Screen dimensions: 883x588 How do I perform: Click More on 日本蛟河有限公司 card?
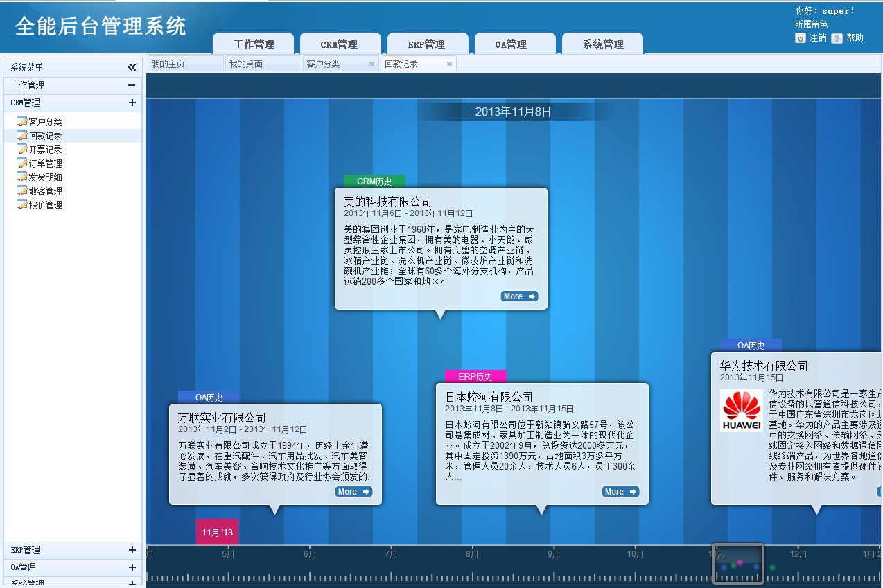click(620, 492)
